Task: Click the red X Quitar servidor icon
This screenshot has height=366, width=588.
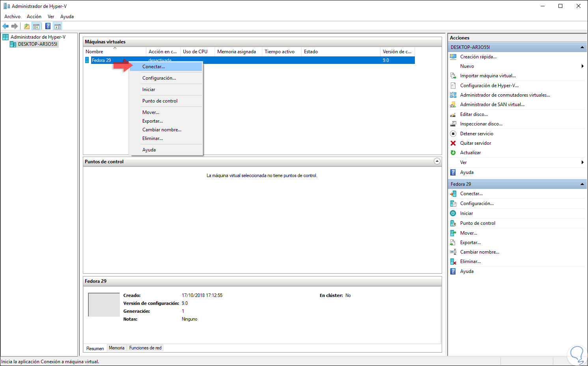Action: (453, 143)
